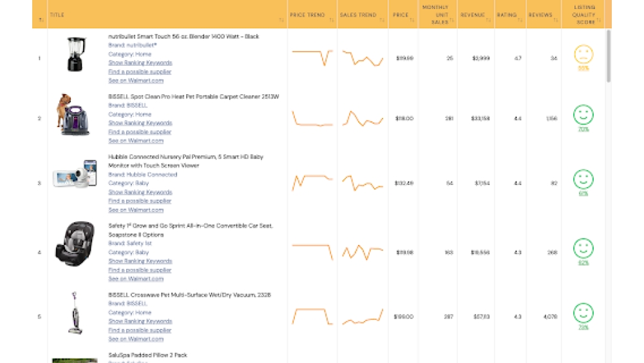The height and width of the screenshot is (363, 644).
Task: Click the Safety 1st car seat thumbnail
Action: (74, 243)
